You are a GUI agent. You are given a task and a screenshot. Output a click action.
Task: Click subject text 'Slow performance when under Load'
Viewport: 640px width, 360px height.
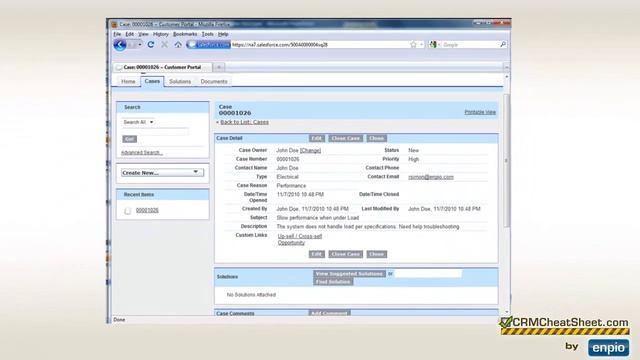[318, 218]
